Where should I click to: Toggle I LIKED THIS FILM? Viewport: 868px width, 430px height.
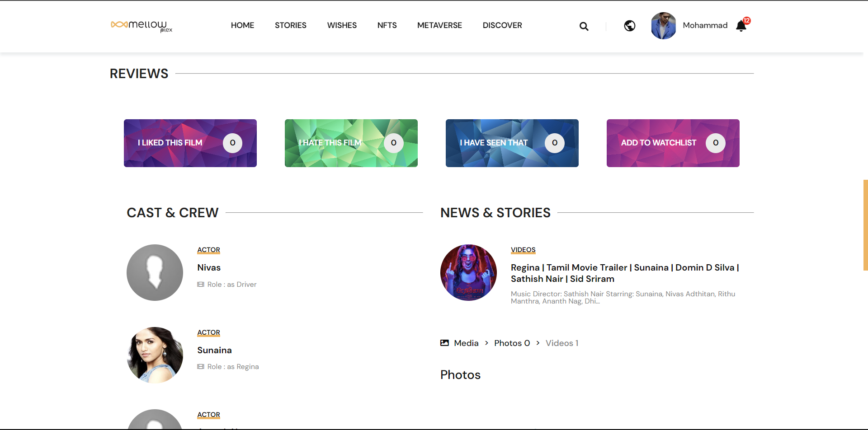pyautogui.click(x=190, y=143)
